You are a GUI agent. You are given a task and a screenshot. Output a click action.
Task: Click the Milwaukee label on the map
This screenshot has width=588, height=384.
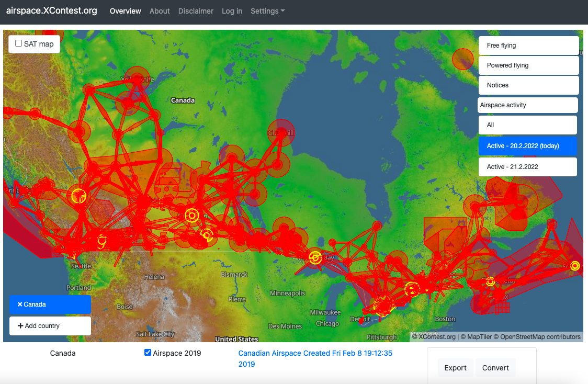(325, 312)
